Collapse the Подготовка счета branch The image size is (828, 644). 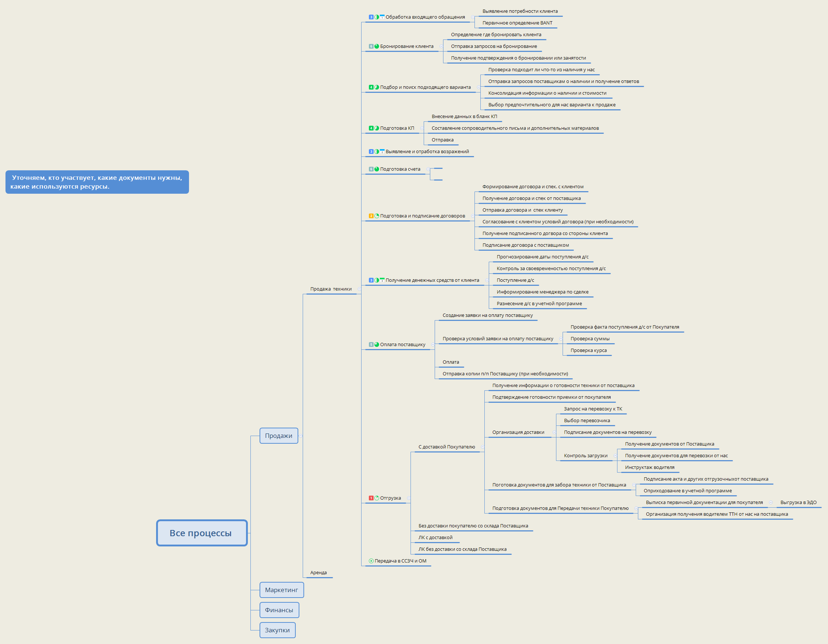428,169
